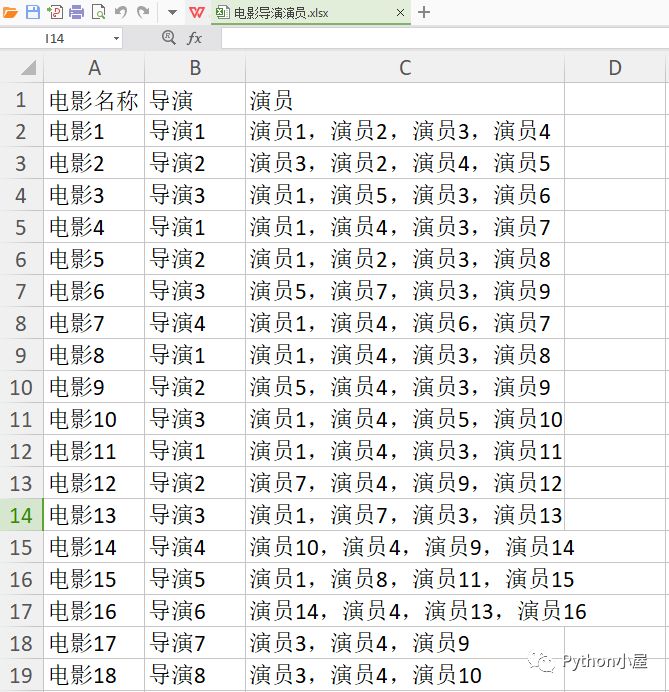Select cell 演员5,演员4,演员3,演员9
Image resolution: width=669 pixels, height=692 pixels.
(x=405, y=387)
